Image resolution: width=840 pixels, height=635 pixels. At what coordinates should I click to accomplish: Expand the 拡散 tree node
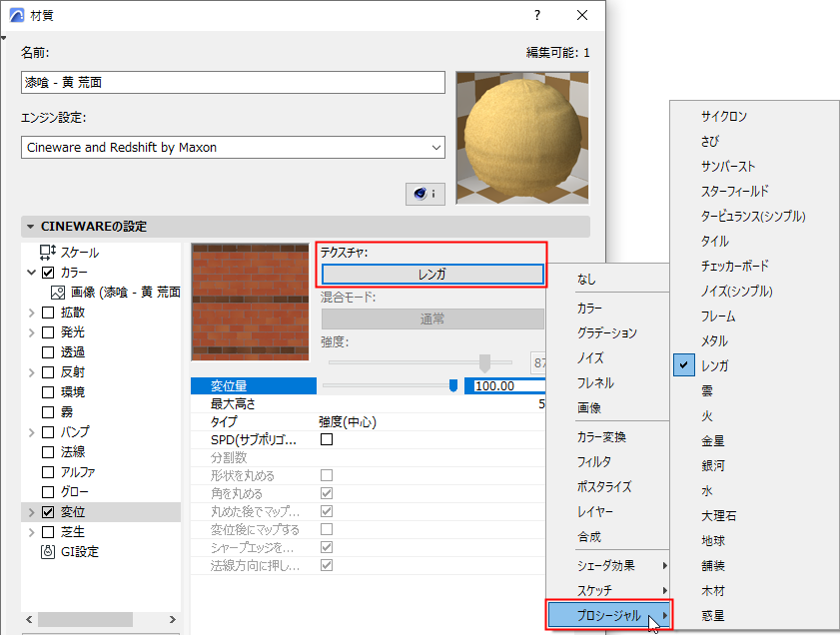pyautogui.click(x=31, y=313)
